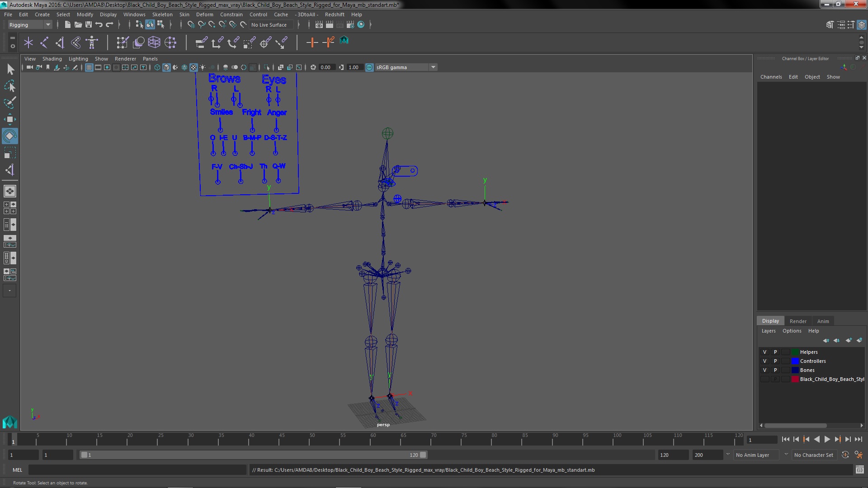Viewport: 868px width, 488px height.
Task: Open the shelf settings gear menu
Action: 12,46
